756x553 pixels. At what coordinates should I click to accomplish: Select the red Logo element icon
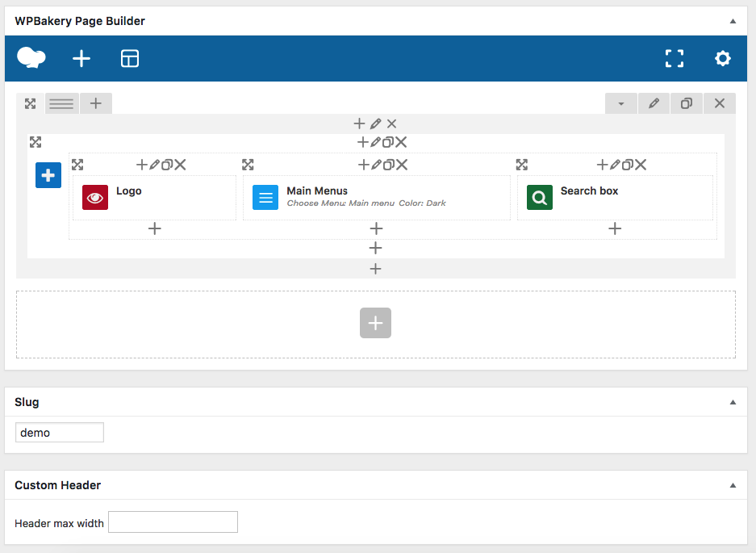(95, 197)
